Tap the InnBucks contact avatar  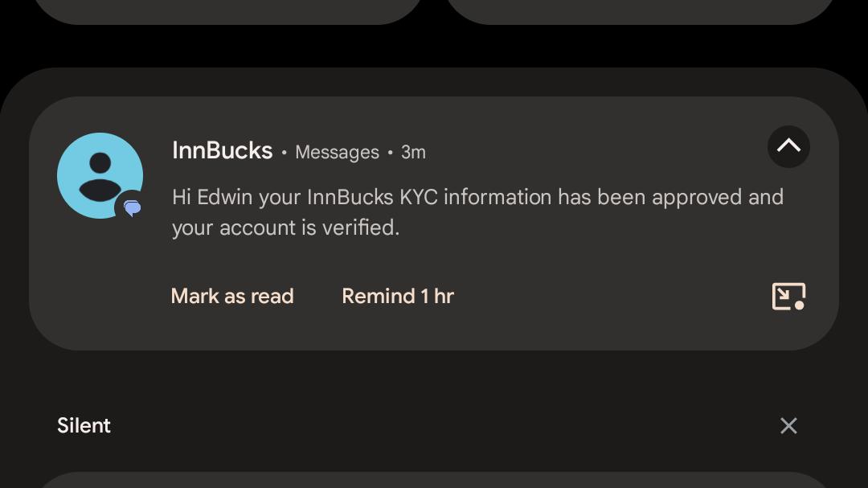tap(100, 175)
